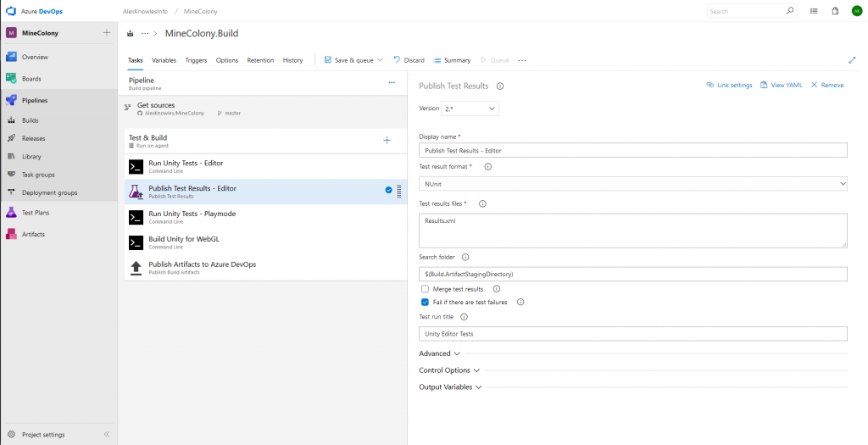The image size is (868, 445).
Task: Enable the Merge test results checkbox
Action: 425,289
